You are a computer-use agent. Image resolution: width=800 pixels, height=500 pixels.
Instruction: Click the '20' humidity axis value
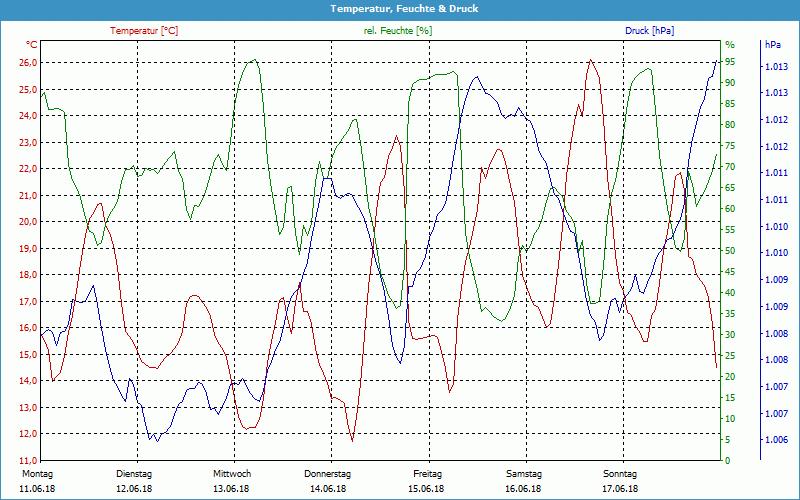tap(730, 377)
